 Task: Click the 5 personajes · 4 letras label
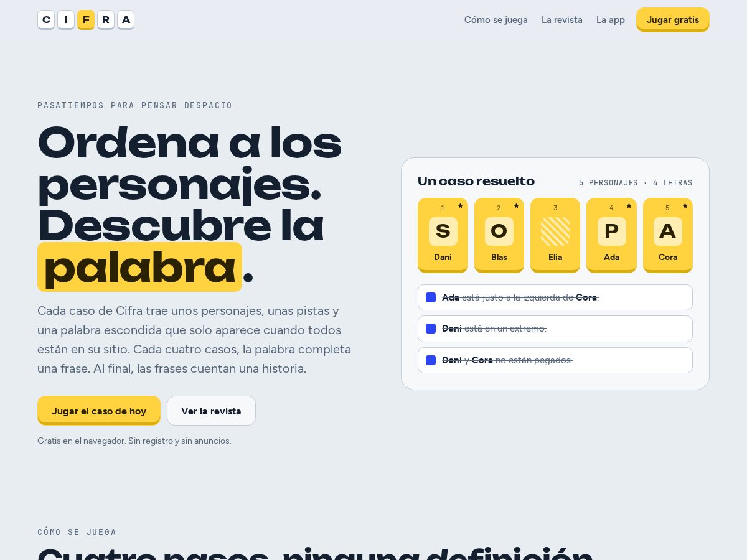[636, 183]
